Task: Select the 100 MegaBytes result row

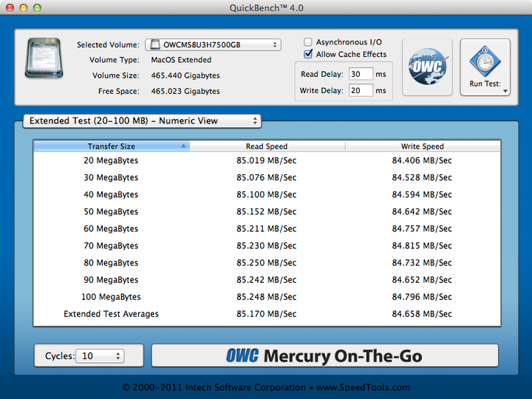Action: tap(266, 297)
